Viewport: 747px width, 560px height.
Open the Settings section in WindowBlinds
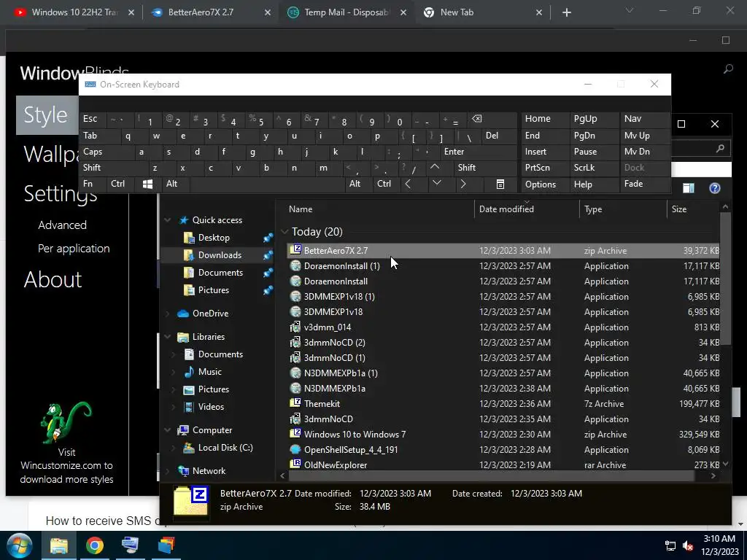(61, 193)
